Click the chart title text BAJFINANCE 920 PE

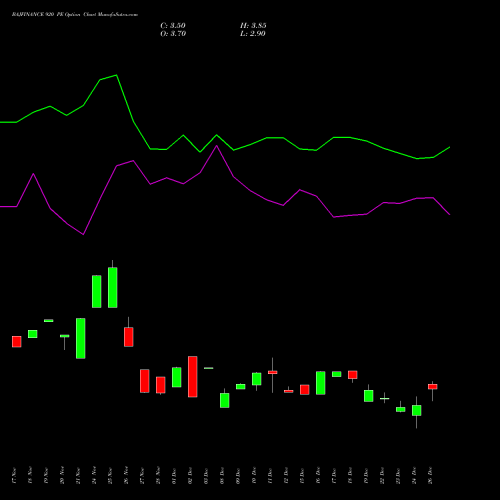39,15
